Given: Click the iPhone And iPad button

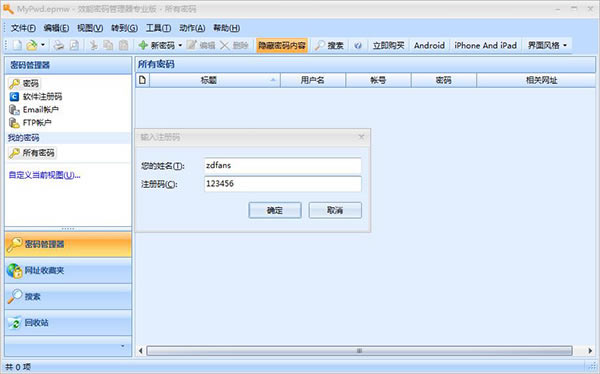Looking at the screenshot, I should [x=486, y=46].
